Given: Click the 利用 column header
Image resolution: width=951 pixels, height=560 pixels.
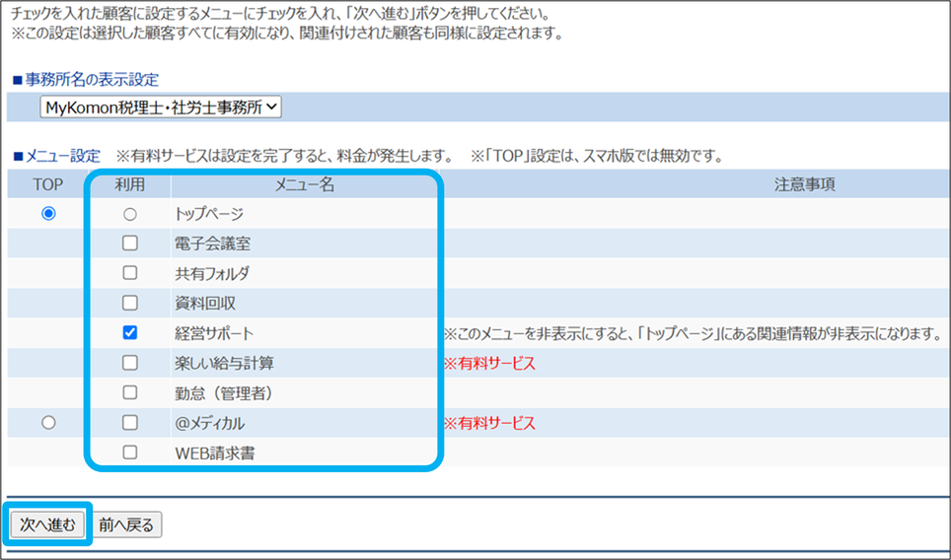Looking at the screenshot, I should click(x=129, y=184).
